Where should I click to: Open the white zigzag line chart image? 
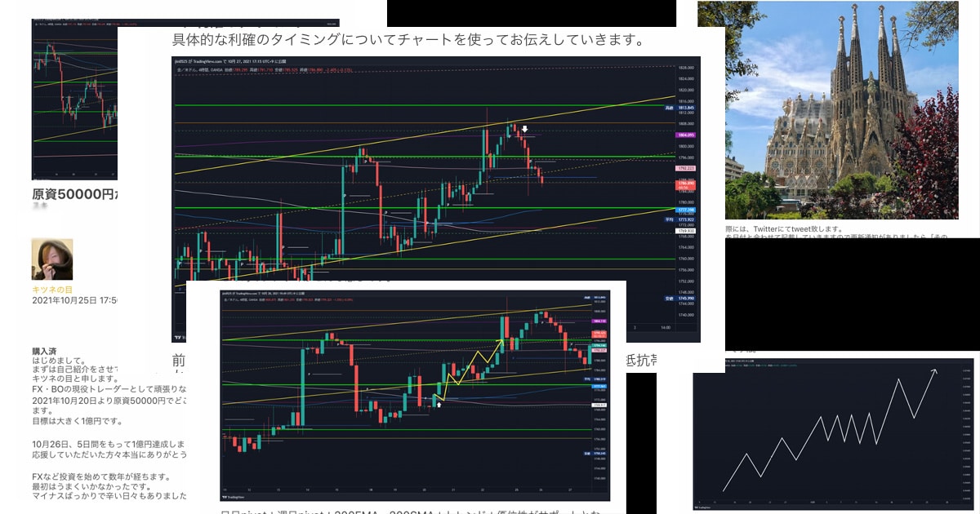pos(833,432)
